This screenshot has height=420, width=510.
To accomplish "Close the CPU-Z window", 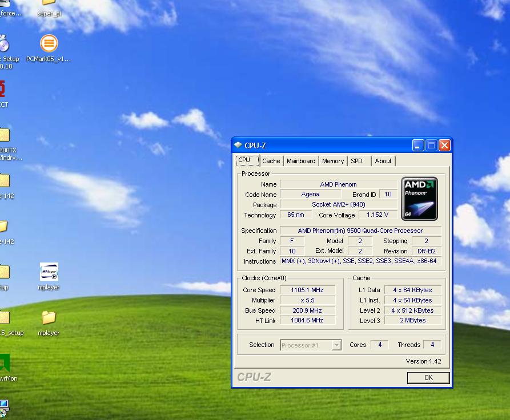I will click(x=444, y=146).
